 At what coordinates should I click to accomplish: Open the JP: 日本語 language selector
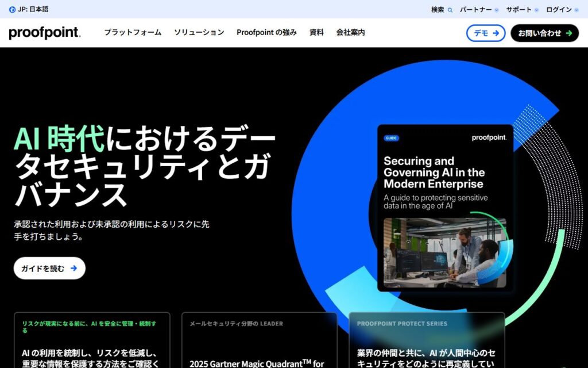[x=29, y=9]
